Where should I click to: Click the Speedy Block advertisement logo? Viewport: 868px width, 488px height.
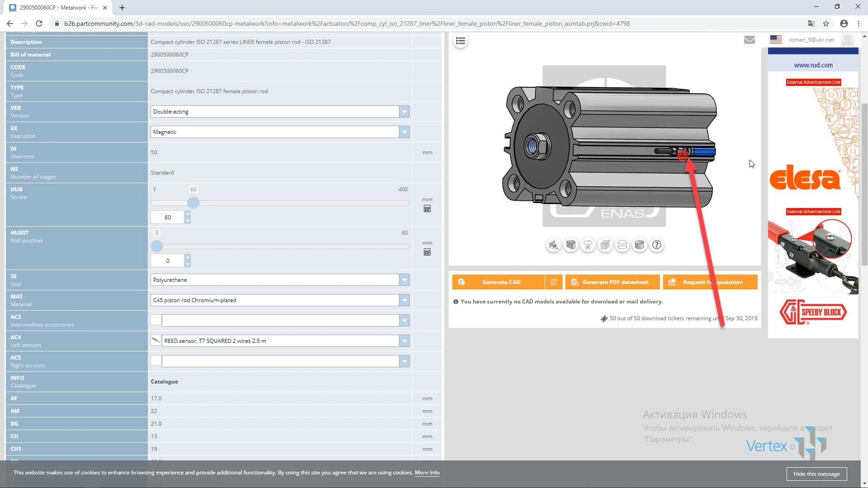[x=812, y=312]
